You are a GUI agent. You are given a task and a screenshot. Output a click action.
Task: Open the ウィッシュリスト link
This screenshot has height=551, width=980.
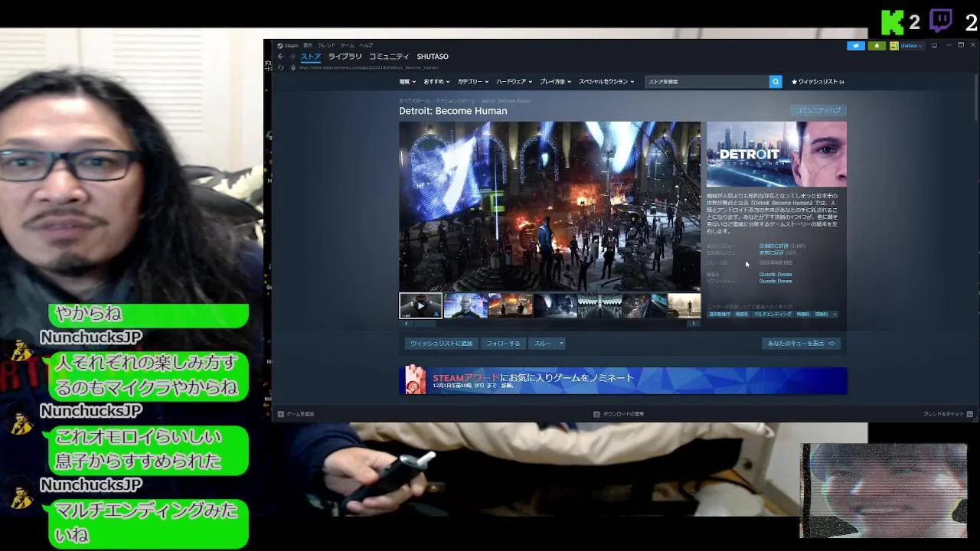818,81
